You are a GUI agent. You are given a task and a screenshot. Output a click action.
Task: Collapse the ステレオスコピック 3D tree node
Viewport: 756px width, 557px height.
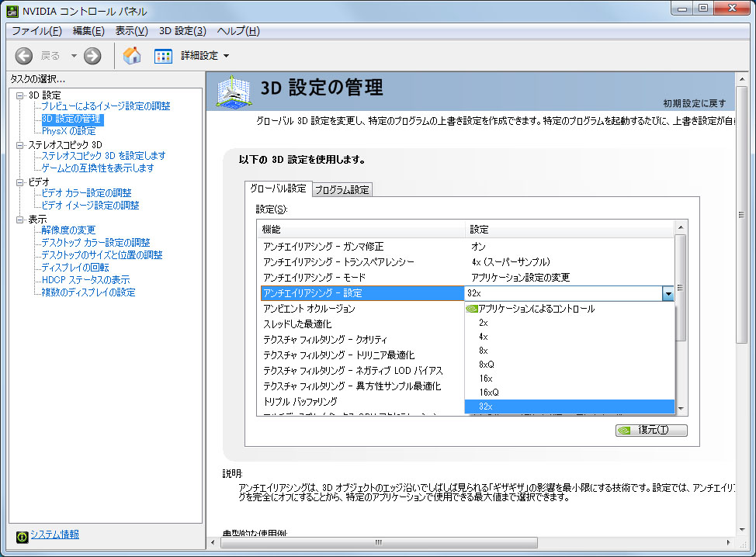tap(19, 145)
